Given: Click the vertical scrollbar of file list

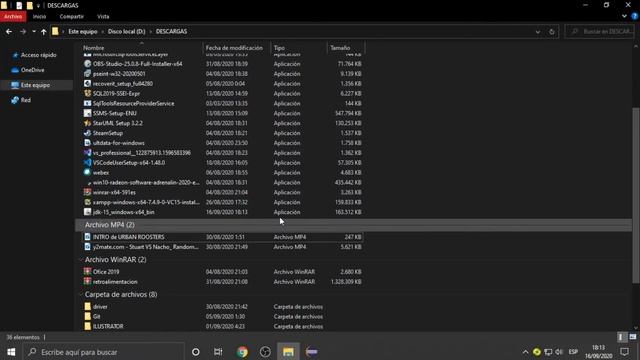Looking at the screenshot, I should pyautogui.click(x=636, y=195).
